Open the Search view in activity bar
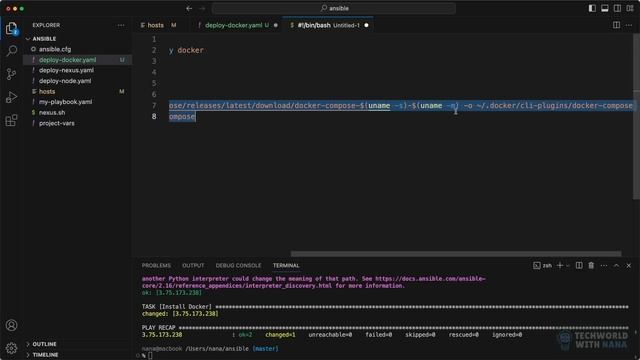Image resolution: width=640 pixels, height=360 pixels. [x=11, y=51]
